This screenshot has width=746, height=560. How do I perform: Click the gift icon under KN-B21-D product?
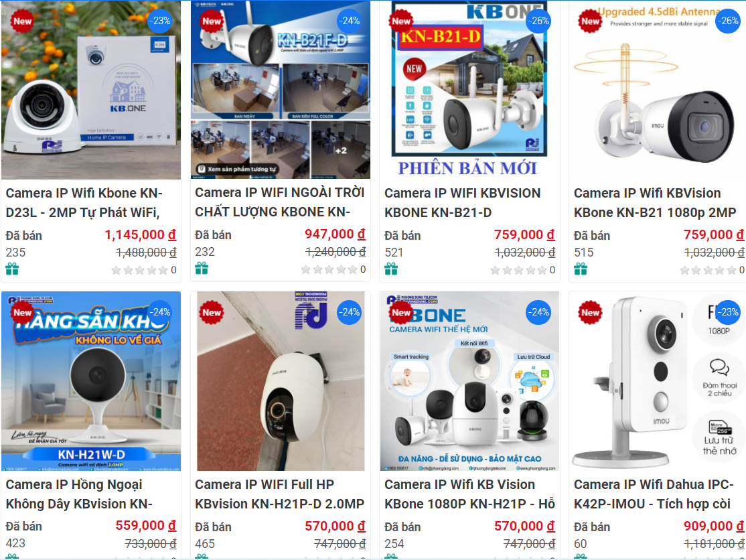[391, 269]
